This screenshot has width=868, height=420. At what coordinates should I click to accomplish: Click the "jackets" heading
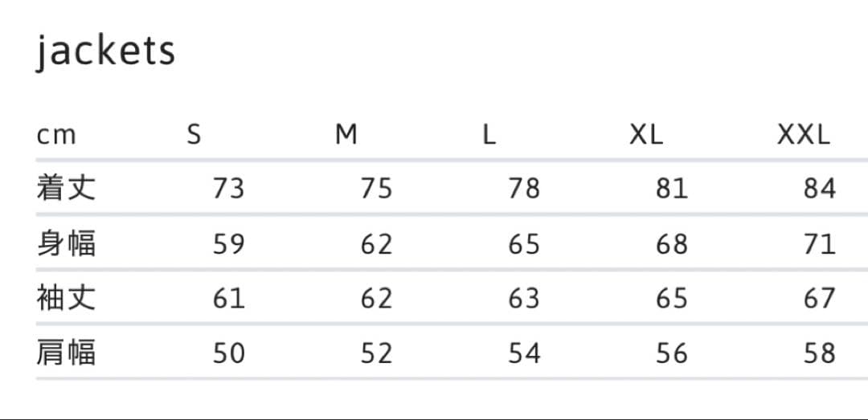pyautogui.click(x=105, y=51)
